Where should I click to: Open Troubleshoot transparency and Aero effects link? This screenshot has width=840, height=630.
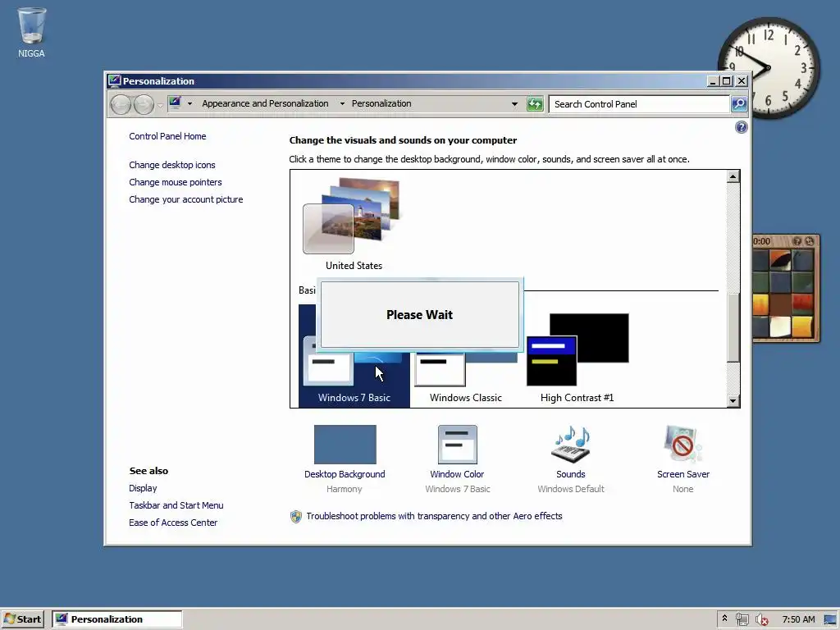pyautogui.click(x=434, y=516)
